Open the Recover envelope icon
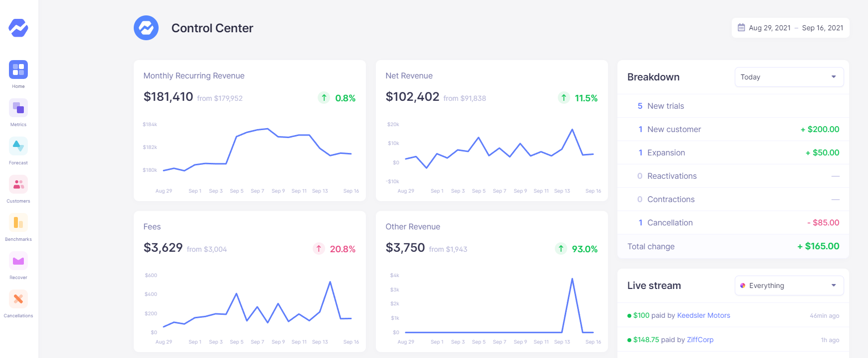868x358 pixels. pyautogui.click(x=18, y=261)
